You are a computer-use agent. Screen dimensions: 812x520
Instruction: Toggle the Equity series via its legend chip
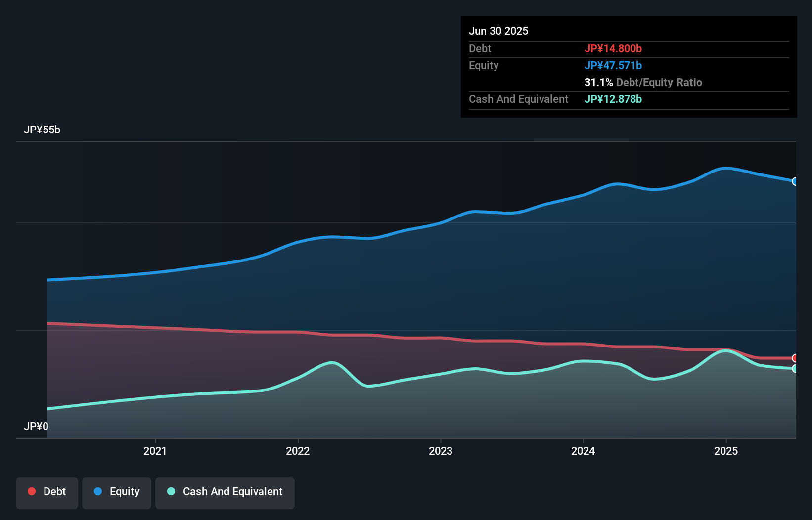116,492
